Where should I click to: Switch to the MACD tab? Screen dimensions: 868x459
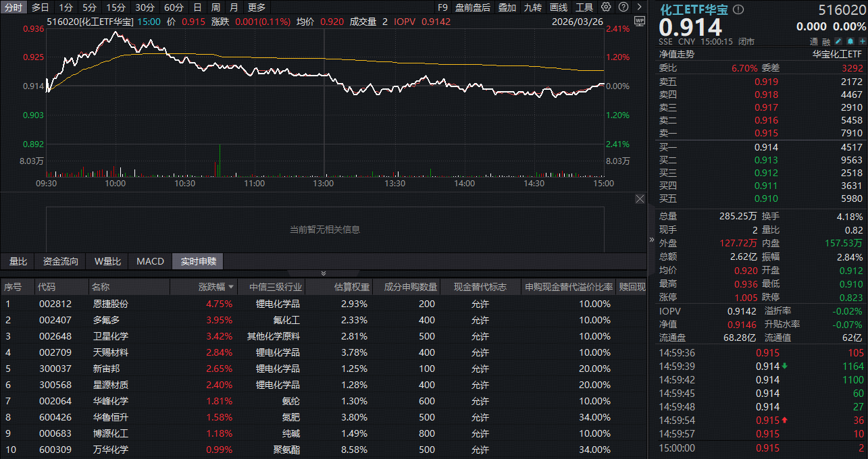pyautogui.click(x=149, y=261)
